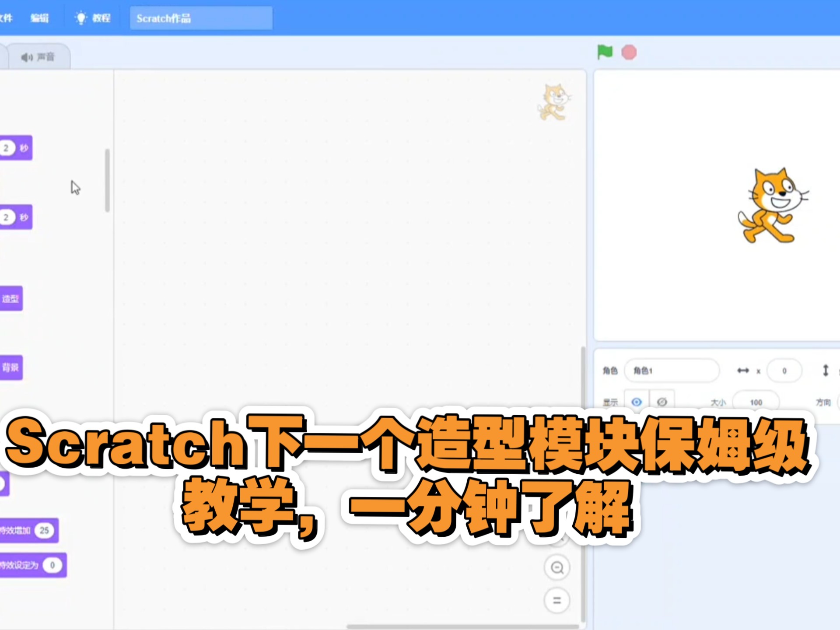Click the horizontal arrows icon beside x
840x630 pixels.
[743, 371]
